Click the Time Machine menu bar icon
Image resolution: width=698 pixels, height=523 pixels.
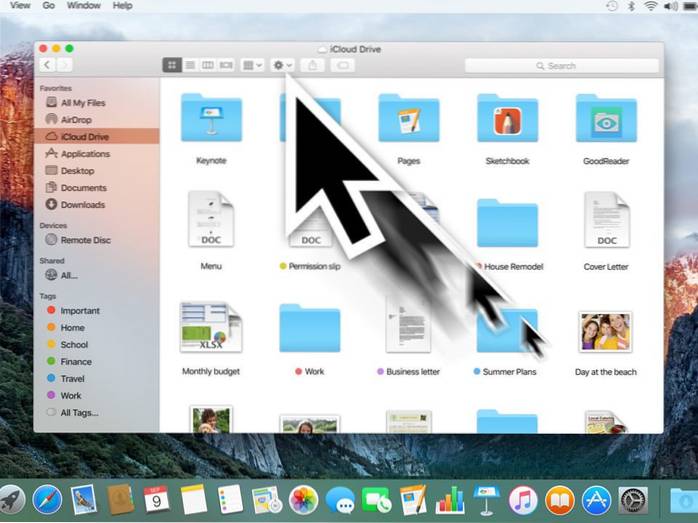(612, 6)
